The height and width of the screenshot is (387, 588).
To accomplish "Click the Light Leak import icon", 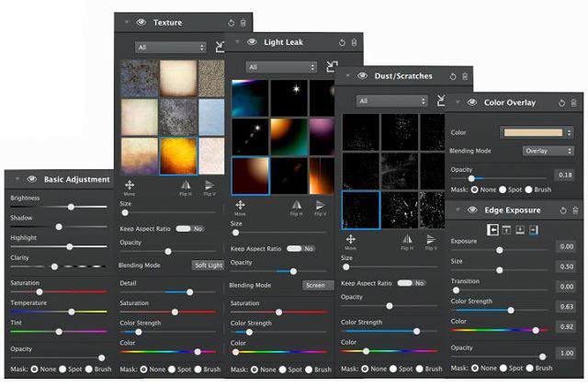I will pyautogui.click(x=332, y=67).
